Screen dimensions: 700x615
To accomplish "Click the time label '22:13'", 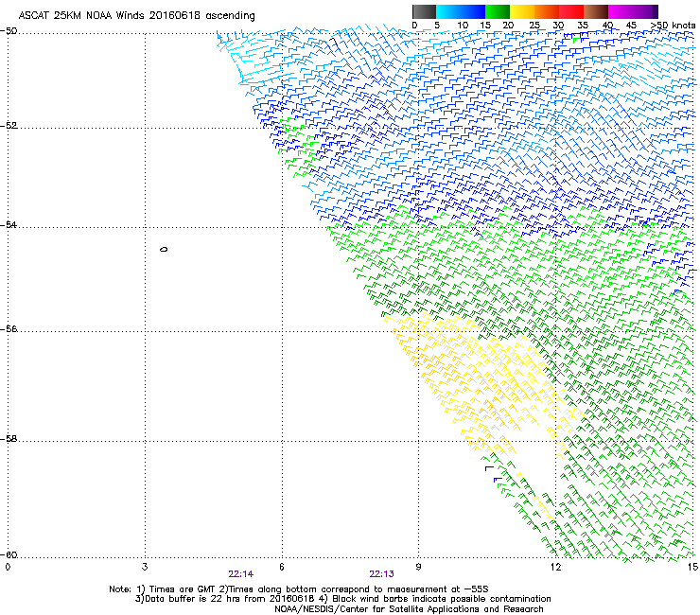I will tap(382, 574).
